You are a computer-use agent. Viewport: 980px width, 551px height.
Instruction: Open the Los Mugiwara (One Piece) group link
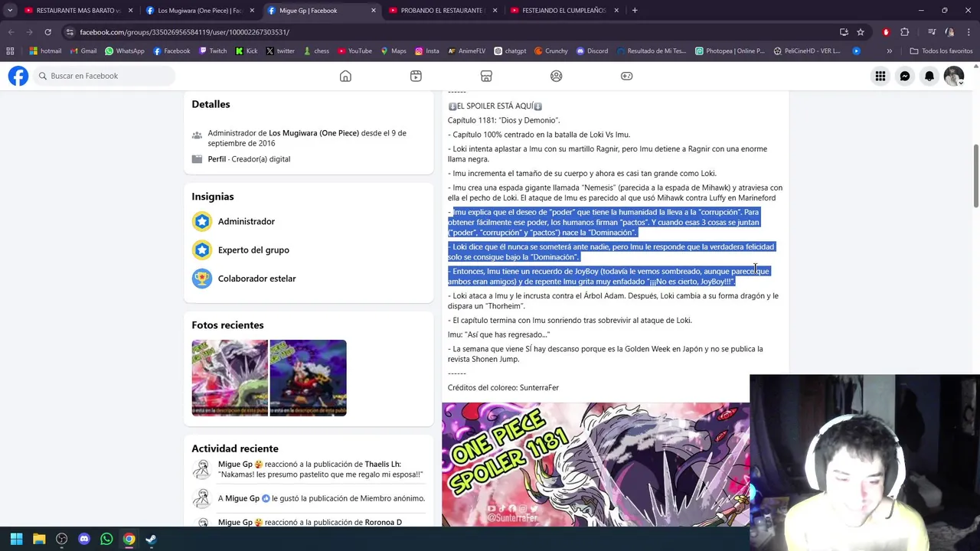tap(314, 133)
